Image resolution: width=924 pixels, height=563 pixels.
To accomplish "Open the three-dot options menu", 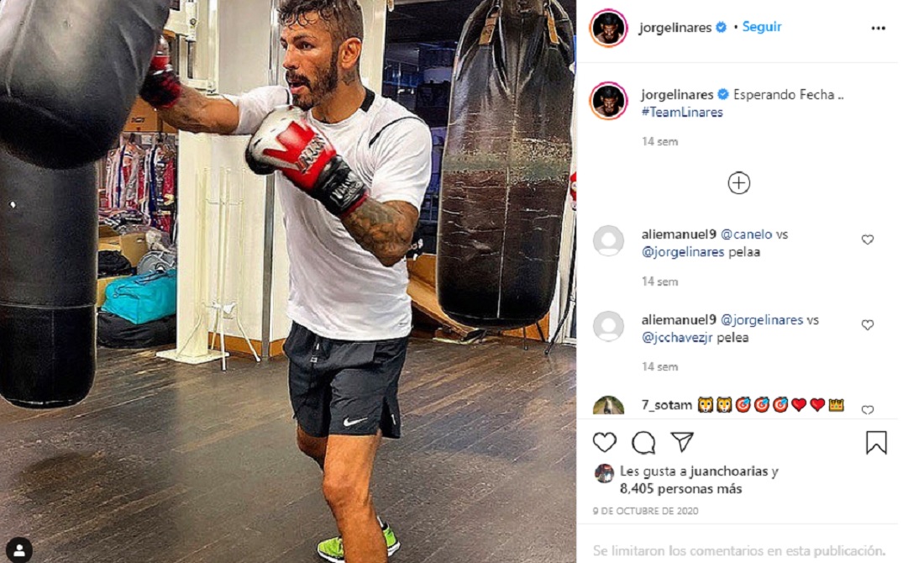I will pos(878,29).
